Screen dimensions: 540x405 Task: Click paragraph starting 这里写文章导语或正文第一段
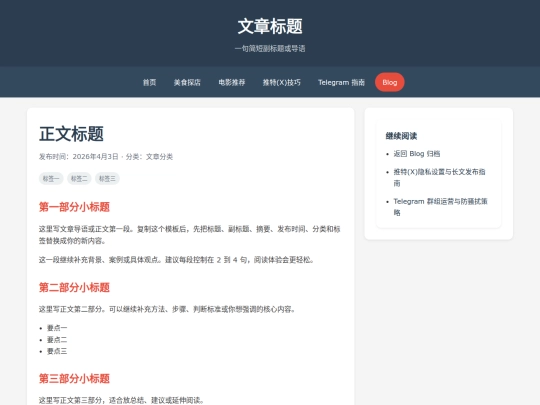(190, 235)
